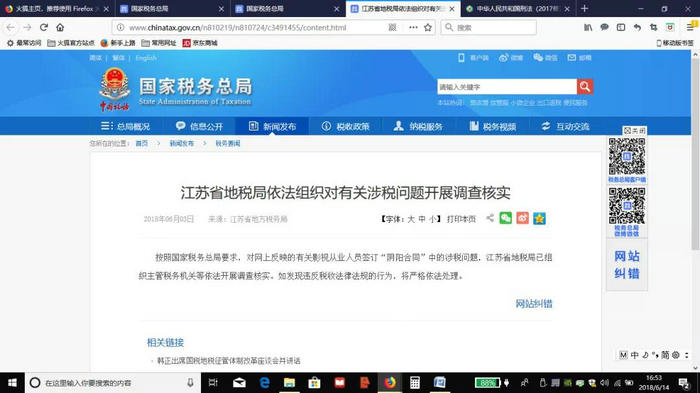700x393 pixels.
Task: Click 税务要闻 in the breadcrumb
Action: (228, 143)
